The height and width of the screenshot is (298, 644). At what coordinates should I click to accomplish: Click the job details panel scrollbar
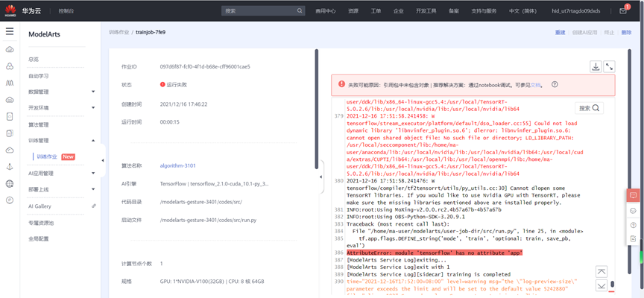click(316, 109)
